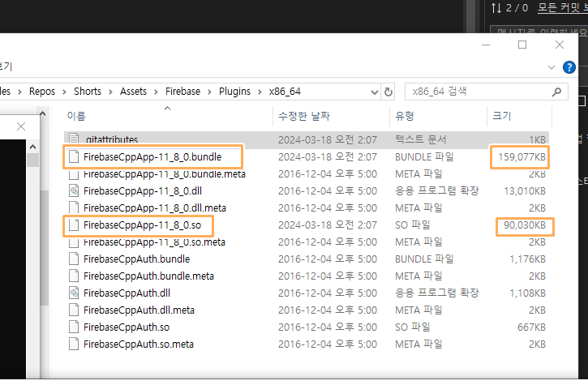Expand the ribbon chevron near help
588x385 pixels.
tap(552, 67)
